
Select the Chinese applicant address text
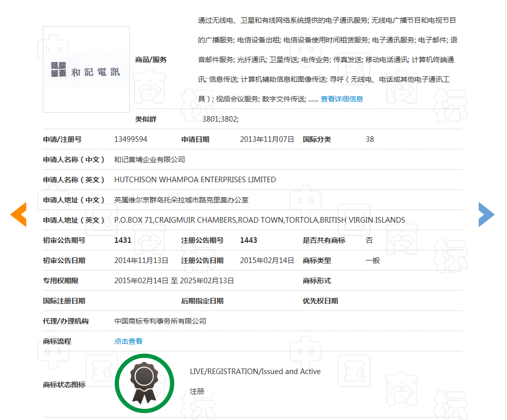coord(181,200)
